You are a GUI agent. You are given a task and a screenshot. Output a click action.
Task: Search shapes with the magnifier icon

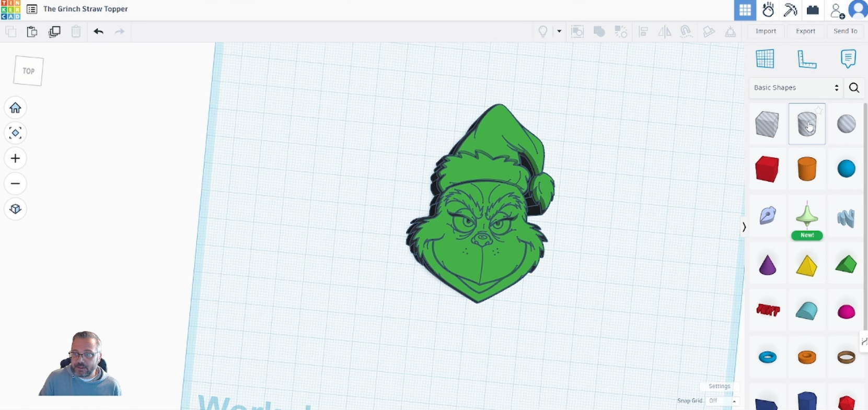point(854,88)
